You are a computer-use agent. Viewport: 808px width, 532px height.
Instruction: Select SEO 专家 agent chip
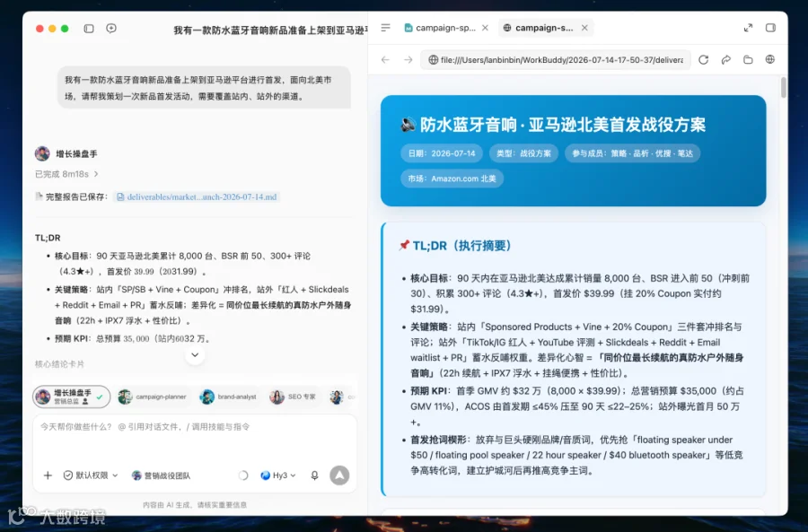coord(292,397)
